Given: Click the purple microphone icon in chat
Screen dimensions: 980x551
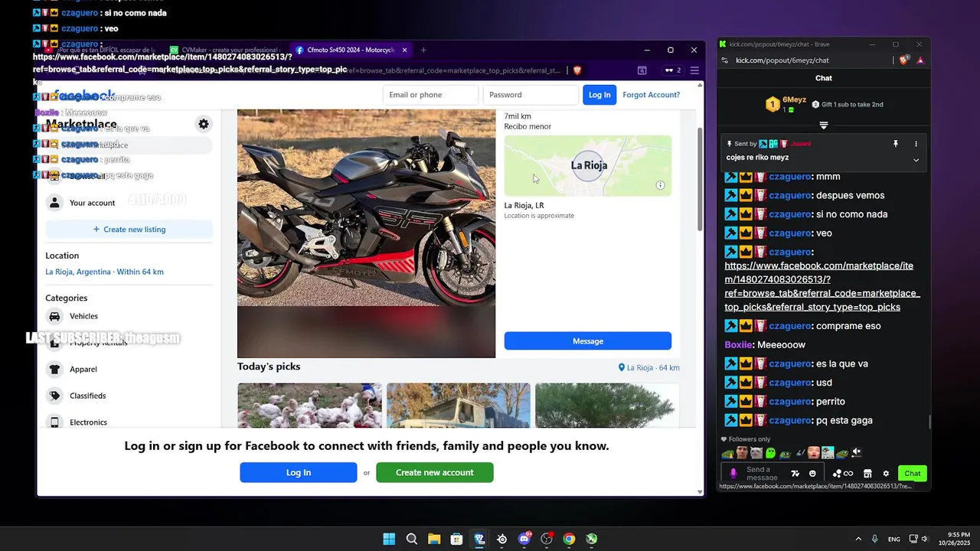Looking at the screenshot, I should point(733,474).
